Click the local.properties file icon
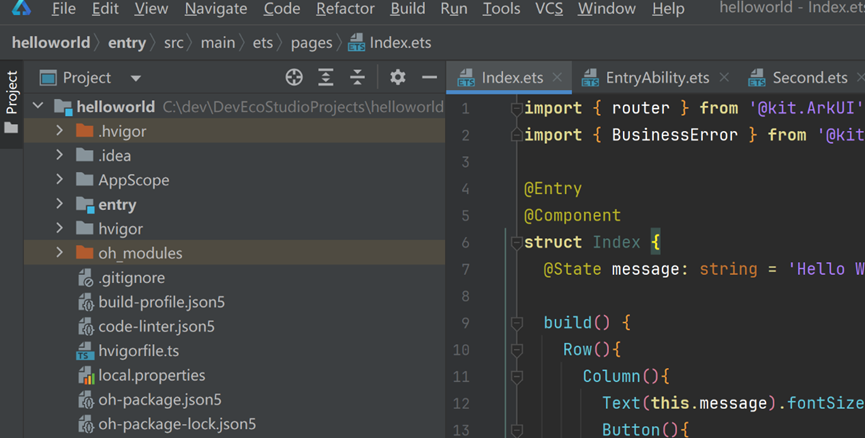This screenshot has width=865, height=438. (x=86, y=375)
